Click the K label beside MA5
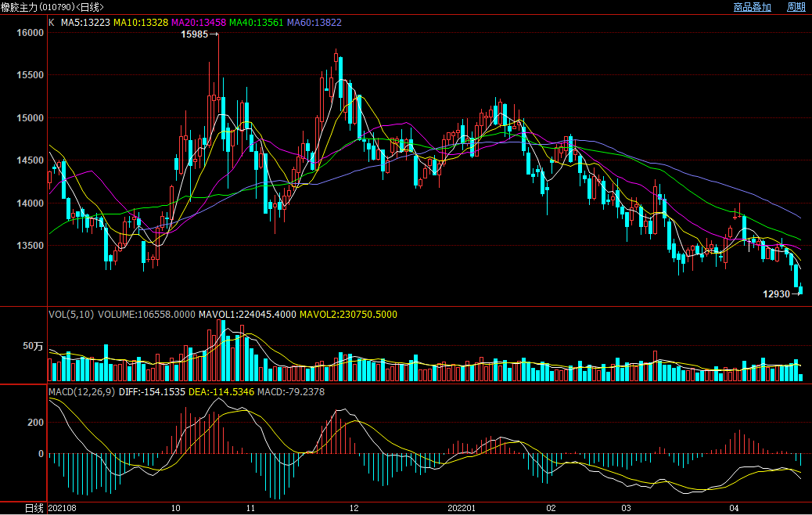The height and width of the screenshot is (515, 812). tap(52, 23)
